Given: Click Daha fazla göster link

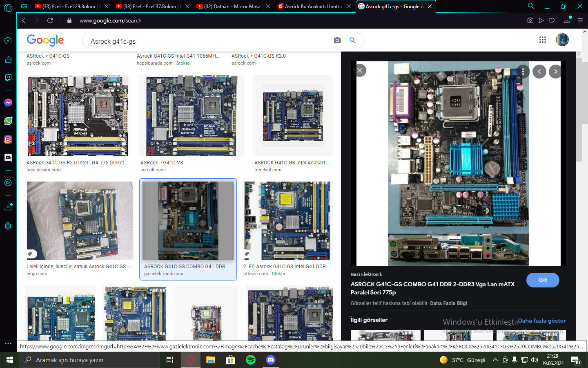Looking at the screenshot, I should 542,321.
